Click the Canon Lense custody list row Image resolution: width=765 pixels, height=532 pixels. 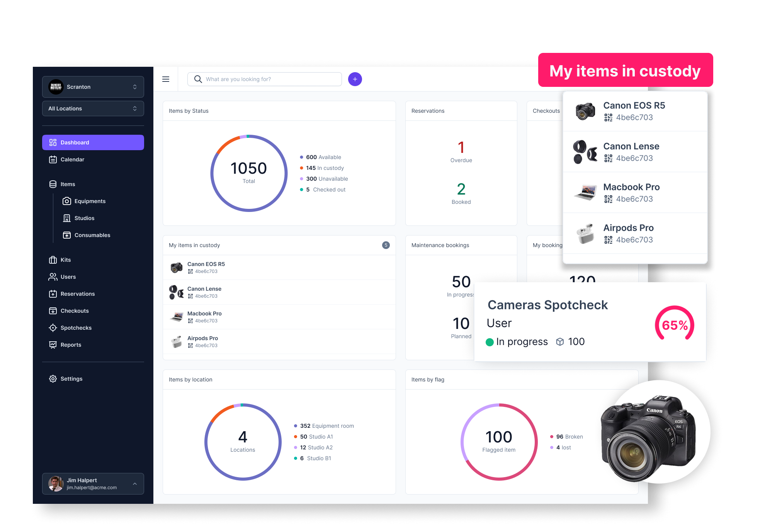click(x=279, y=292)
